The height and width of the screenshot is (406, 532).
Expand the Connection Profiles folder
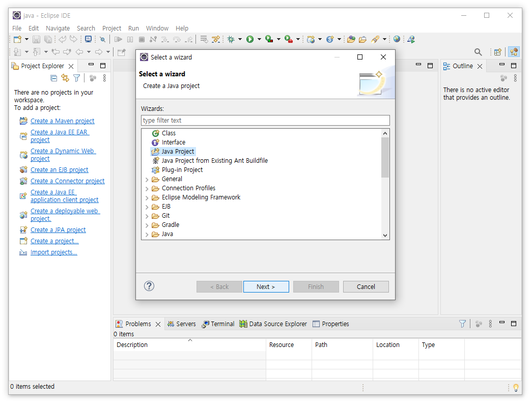coord(147,189)
